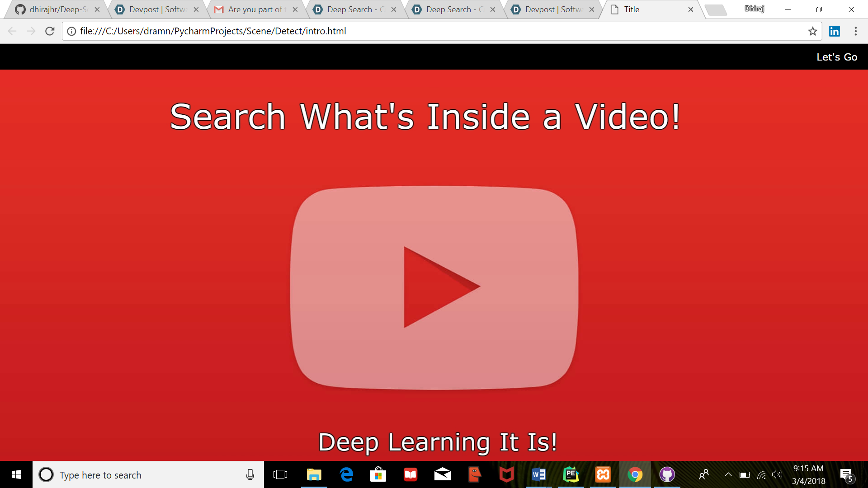
Task: Click the site information icon in the address bar
Action: coord(71,31)
